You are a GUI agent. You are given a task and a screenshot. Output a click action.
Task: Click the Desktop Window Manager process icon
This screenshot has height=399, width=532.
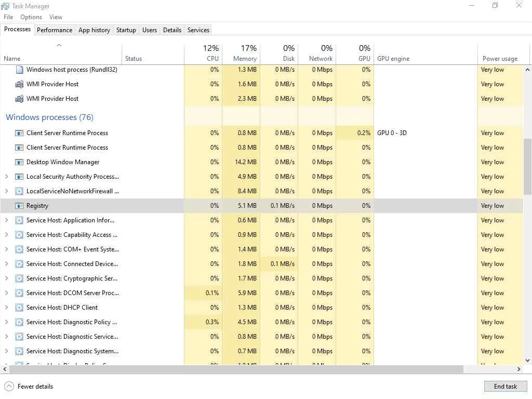tap(19, 162)
